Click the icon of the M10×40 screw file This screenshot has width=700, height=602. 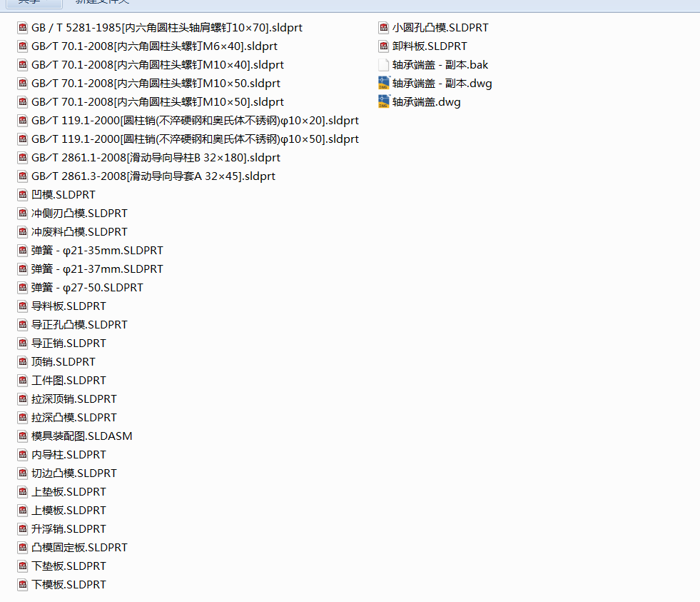pos(23,65)
